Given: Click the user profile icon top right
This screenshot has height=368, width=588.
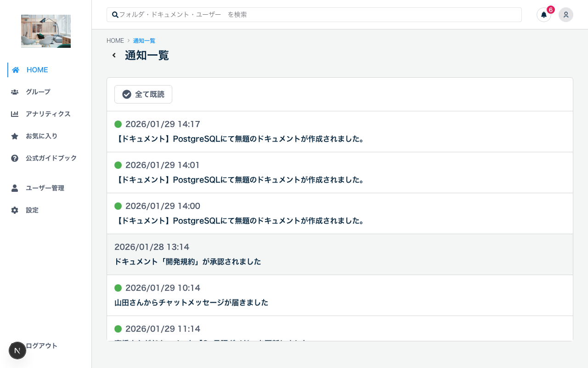Looking at the screenshot, I should pos(566,15).
